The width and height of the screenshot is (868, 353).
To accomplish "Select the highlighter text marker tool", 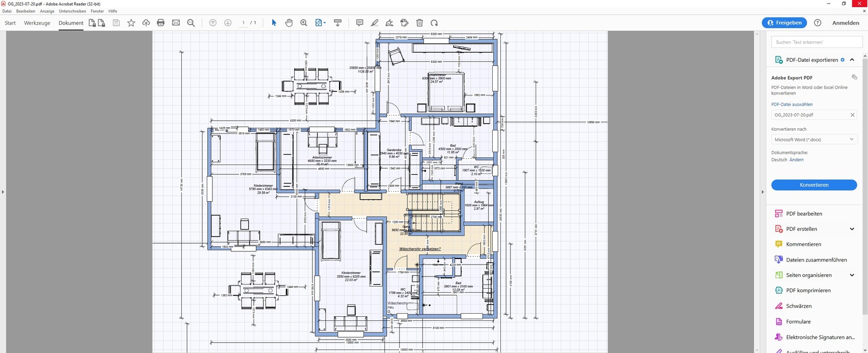I will 374,23.
